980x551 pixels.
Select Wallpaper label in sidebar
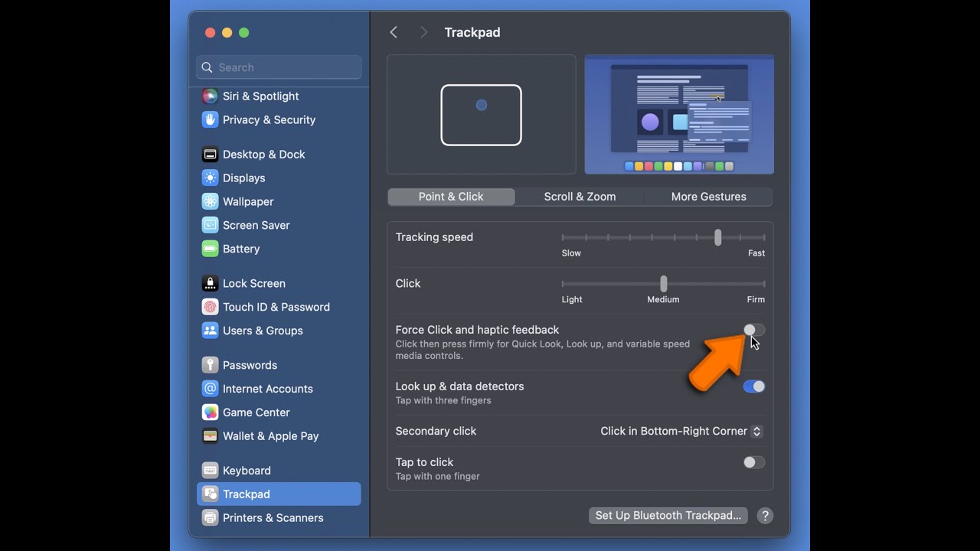[248, 202]
